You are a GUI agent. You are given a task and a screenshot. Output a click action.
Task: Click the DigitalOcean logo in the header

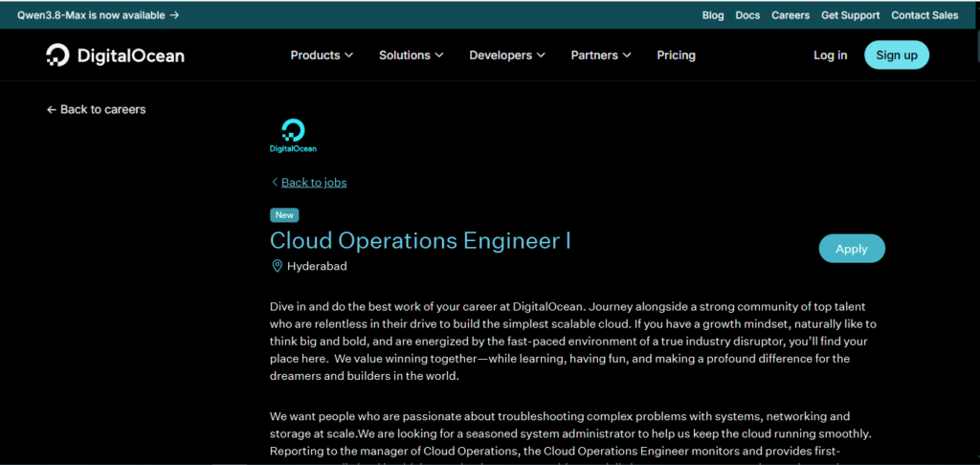coord(115,55)
